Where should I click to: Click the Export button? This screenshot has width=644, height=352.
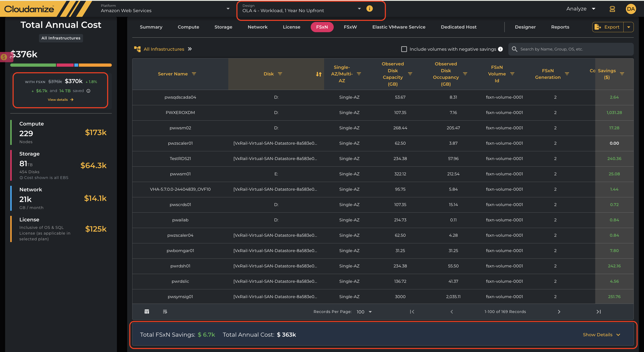(x=608, y=27)
